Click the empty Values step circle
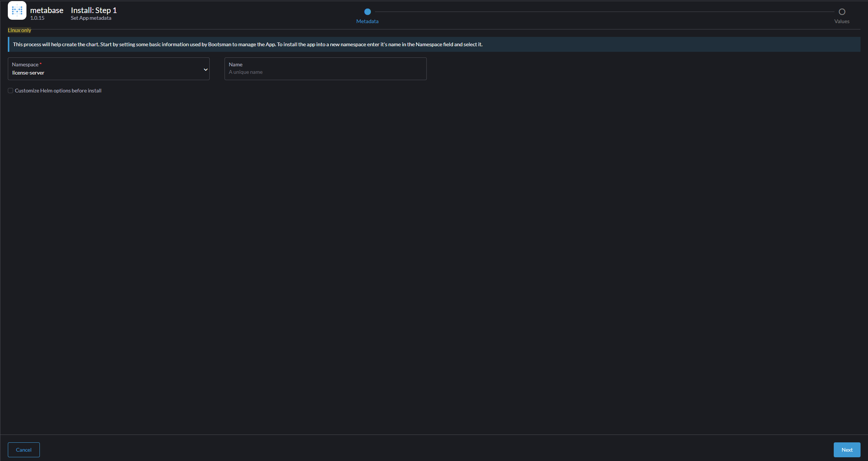 click(x=842, y=12)
